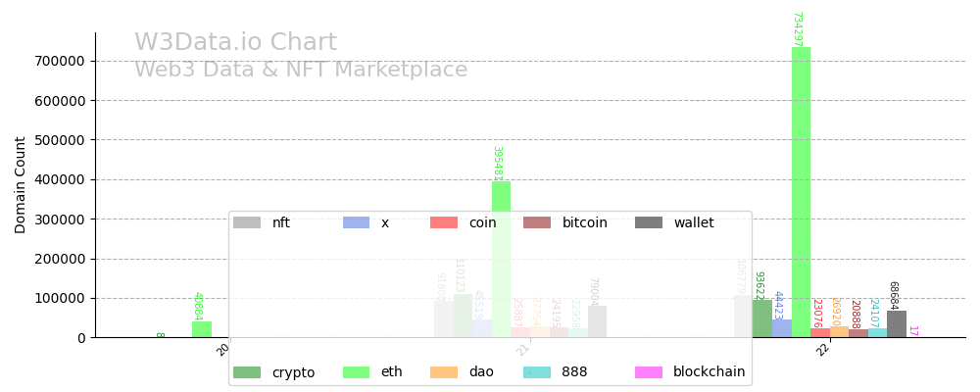Click the Web3 Data & NFT Marketplace subtitle
This screenshot has height=392, width=980.
[x=301, y=71]
